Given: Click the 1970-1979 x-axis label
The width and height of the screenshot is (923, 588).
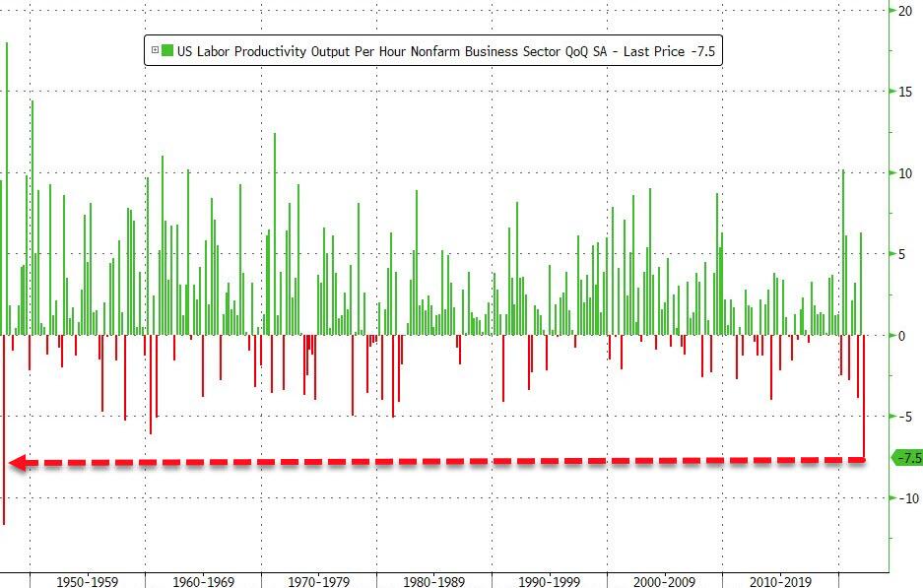Looking at the screenshot, I should tap(318, 581).
